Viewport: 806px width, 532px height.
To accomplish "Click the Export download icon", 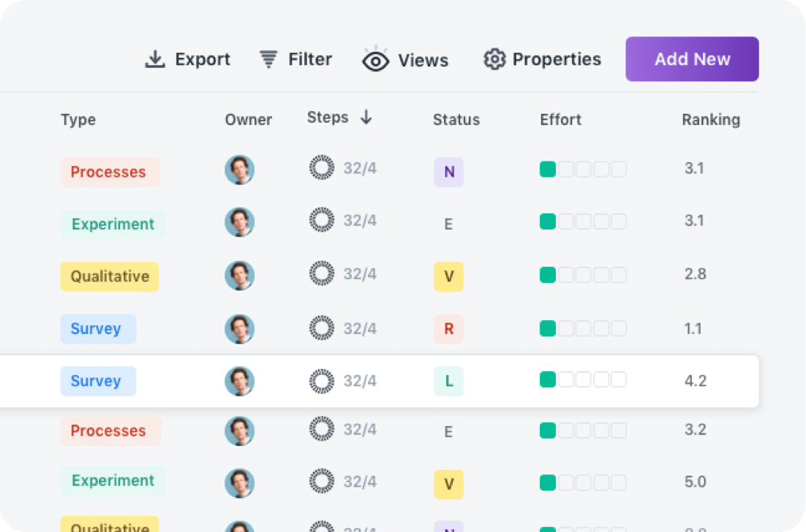I will 155,59.
